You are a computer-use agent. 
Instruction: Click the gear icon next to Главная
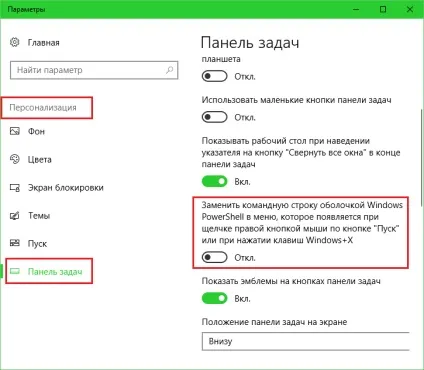[x=15, y=42]
